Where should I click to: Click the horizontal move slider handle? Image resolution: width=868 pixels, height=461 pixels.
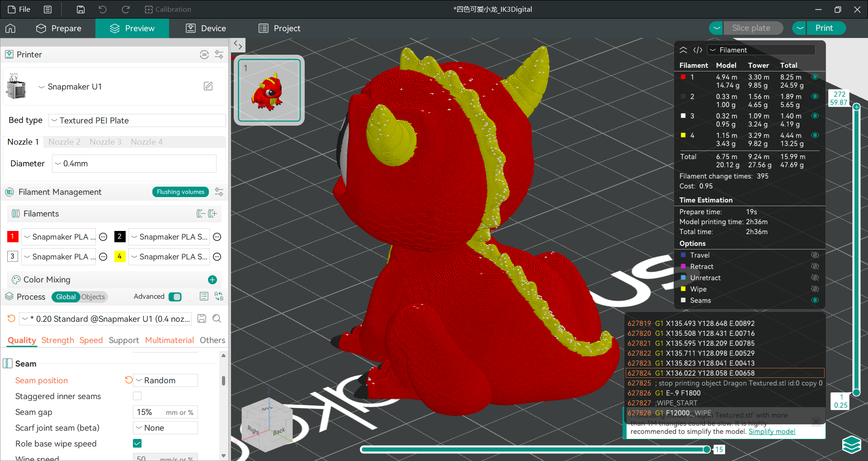[707, 449]
